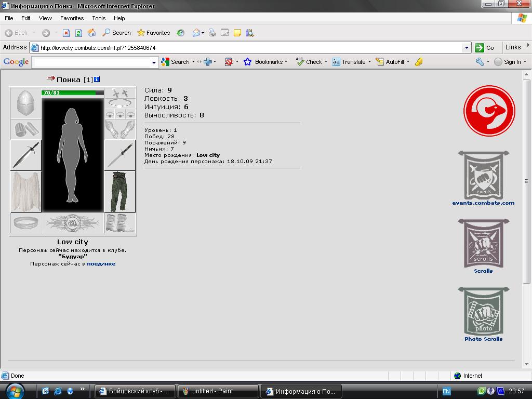
Task: Click the red ram emblem
Action: 489,111
